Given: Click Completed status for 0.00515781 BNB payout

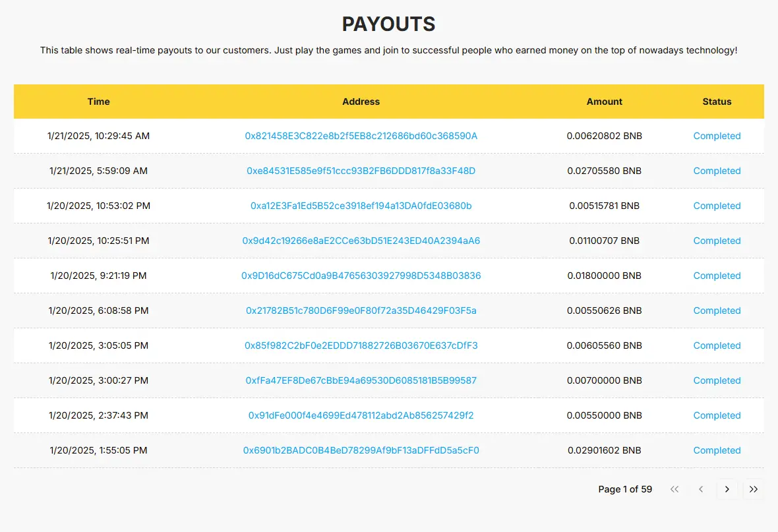Looking at the screenshot, I should pyautogui.click(x=717, y=206).
